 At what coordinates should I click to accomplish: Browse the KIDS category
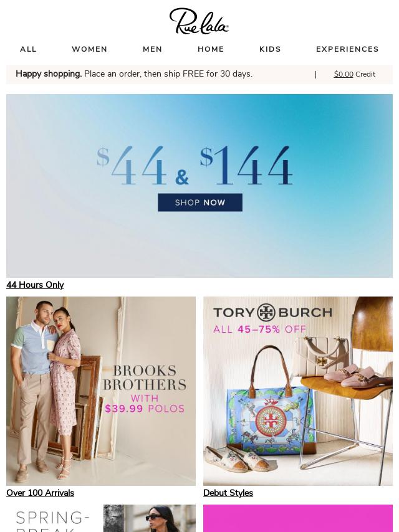(271, 49)
